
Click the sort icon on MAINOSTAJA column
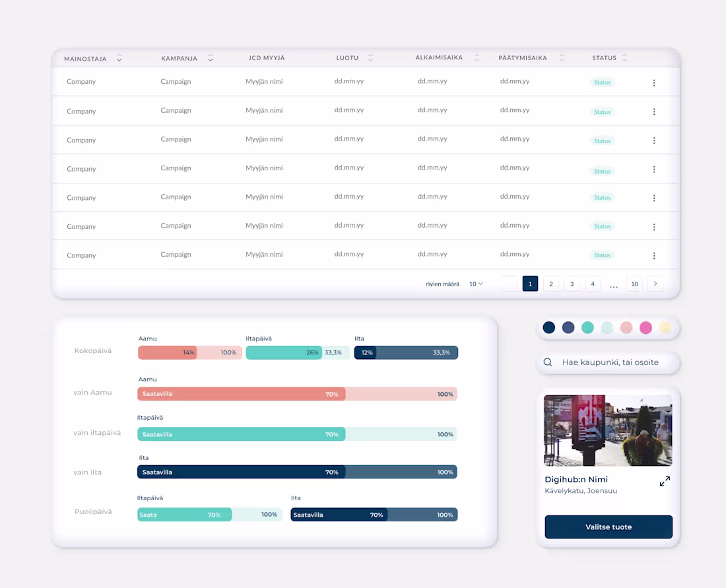119,58
